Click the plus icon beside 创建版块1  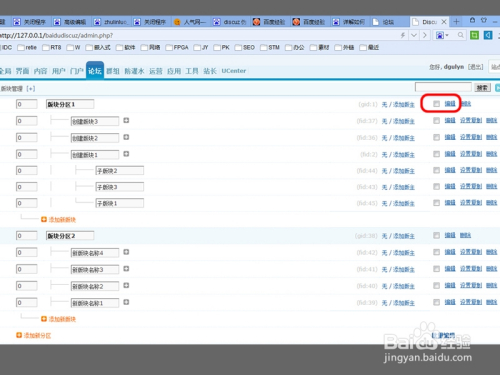pyautogui.click(x=126, y=154)
